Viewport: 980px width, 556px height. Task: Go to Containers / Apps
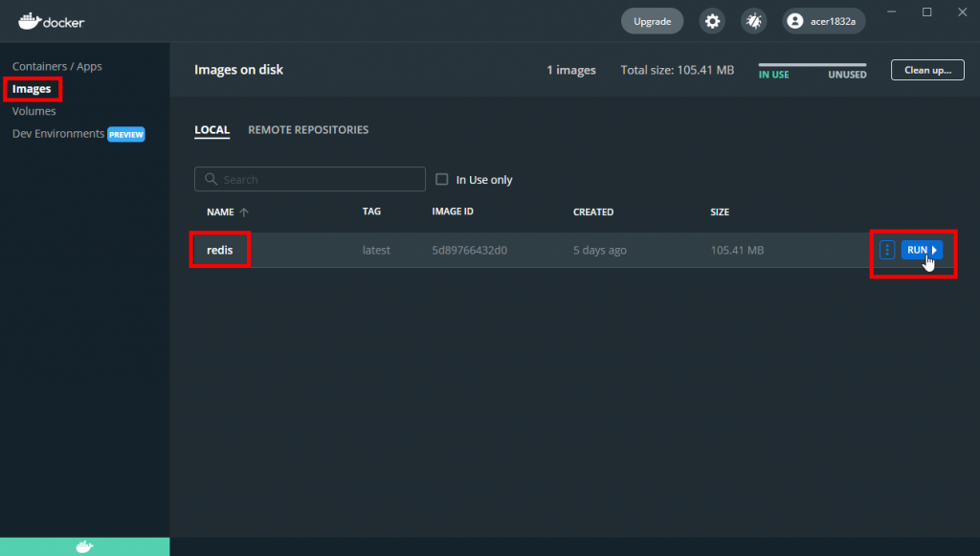click(56, 66)
